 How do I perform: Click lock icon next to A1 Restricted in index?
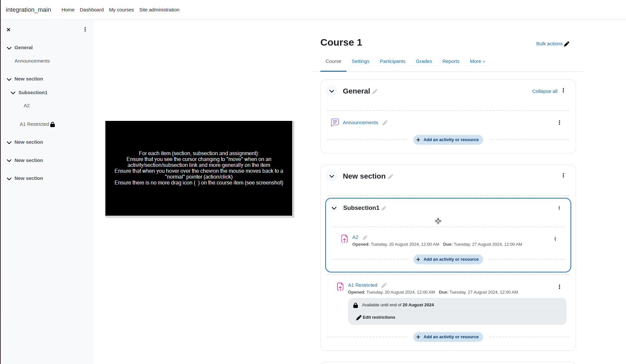click(53, 124)
